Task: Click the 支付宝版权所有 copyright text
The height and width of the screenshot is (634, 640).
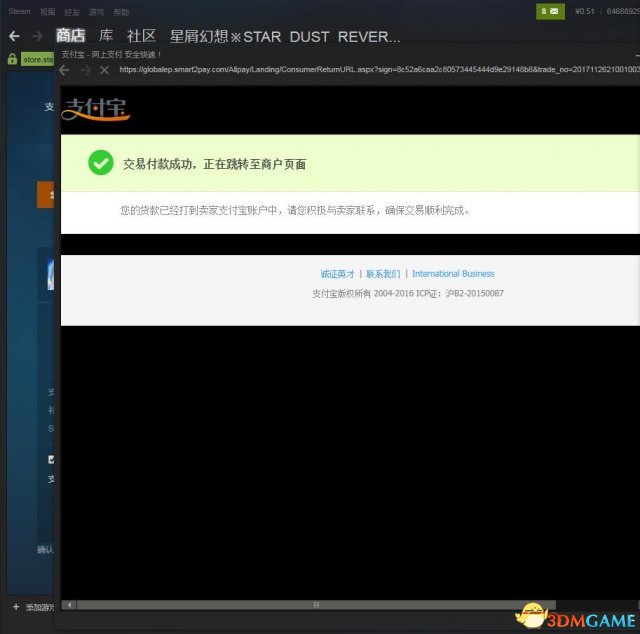Action: point(408,293)
